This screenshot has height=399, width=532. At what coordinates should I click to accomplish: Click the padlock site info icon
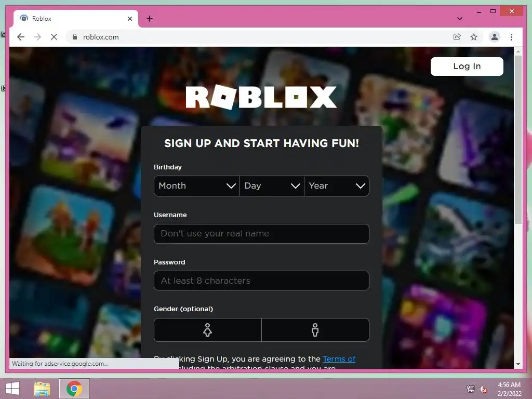tap(75, 37)
